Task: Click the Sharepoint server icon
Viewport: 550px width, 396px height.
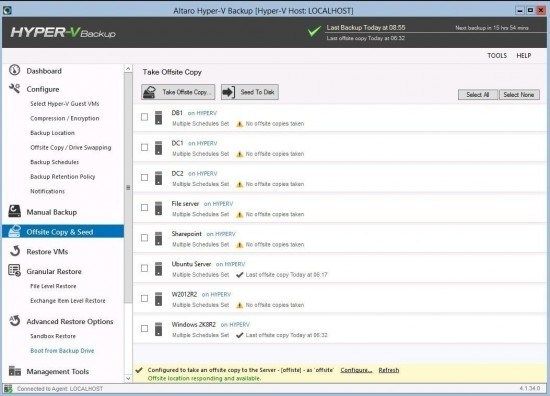Action: pos(159,239)
